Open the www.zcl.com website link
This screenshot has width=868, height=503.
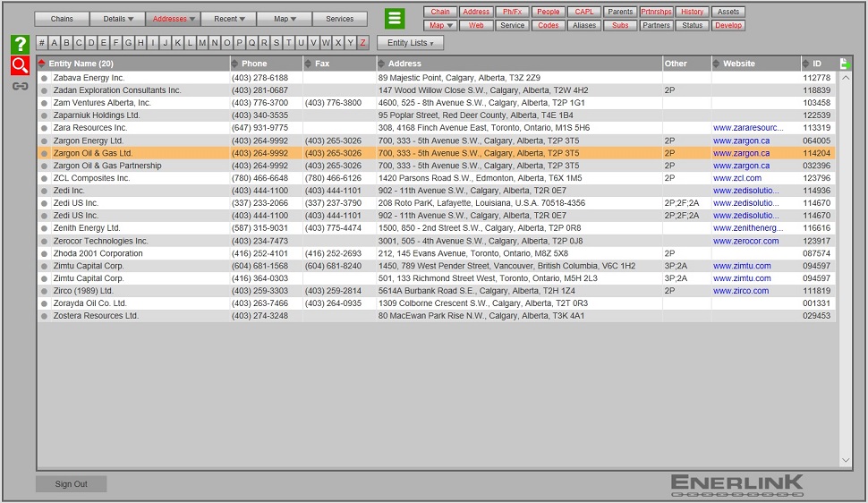pyautogui.click(x=737, y=178)
